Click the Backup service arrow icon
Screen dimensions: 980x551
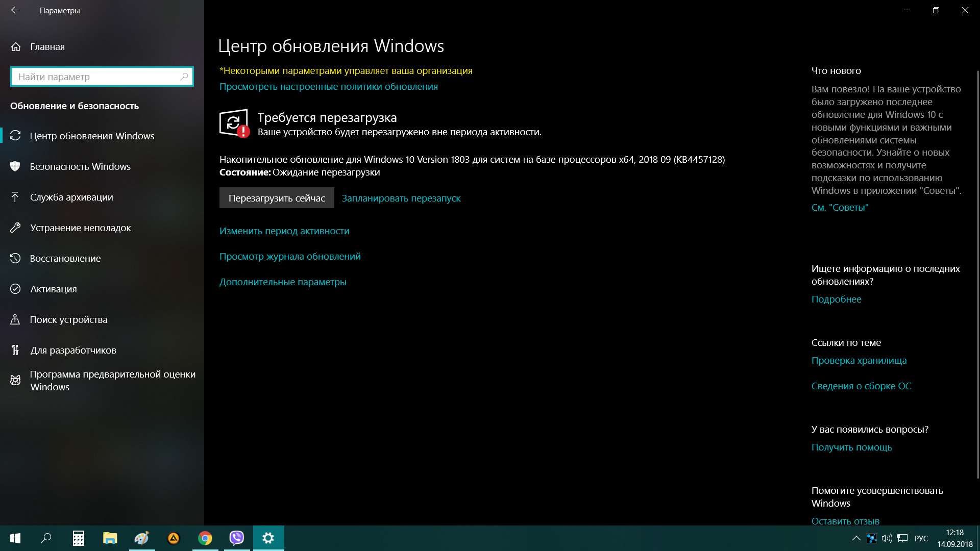pos(15,197)
